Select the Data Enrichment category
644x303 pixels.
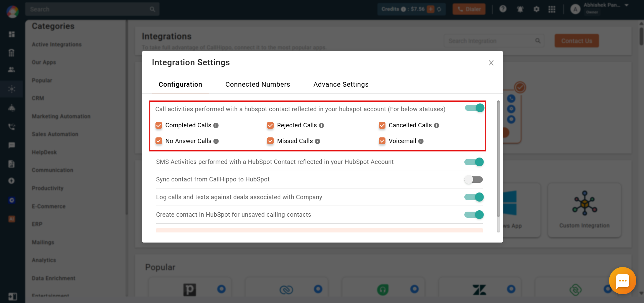click(54, 278)
